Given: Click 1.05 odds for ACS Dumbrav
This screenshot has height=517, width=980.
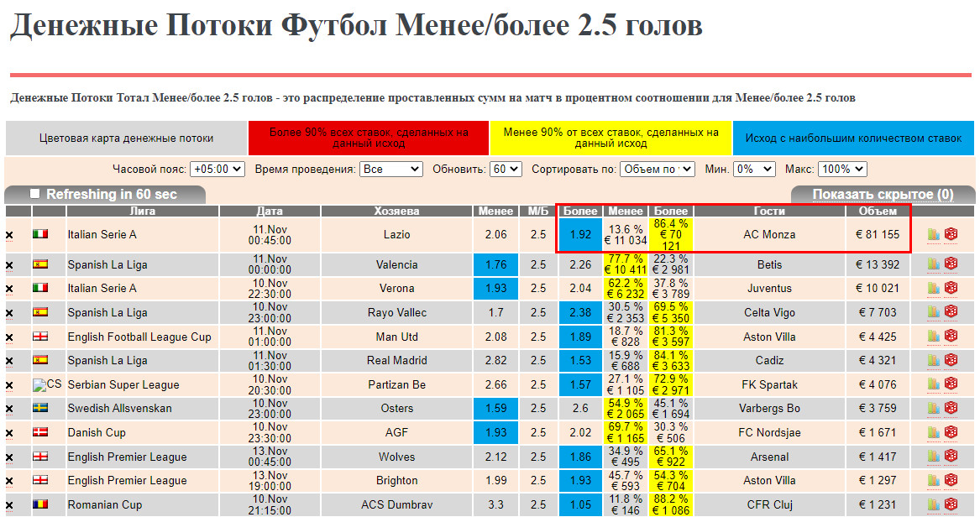Looking at the screenshot, I should (580, 504).
